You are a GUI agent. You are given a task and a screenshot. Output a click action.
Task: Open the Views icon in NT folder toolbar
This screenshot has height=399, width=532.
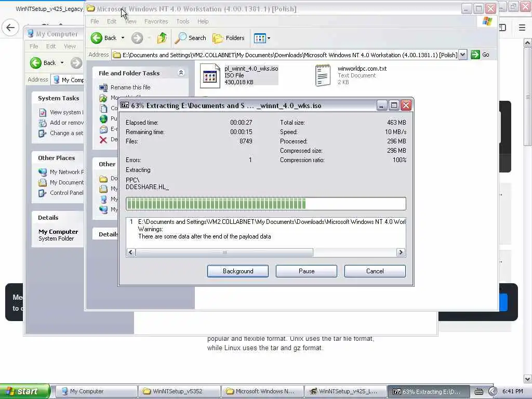pyautogui.click(x=260, y=38)
